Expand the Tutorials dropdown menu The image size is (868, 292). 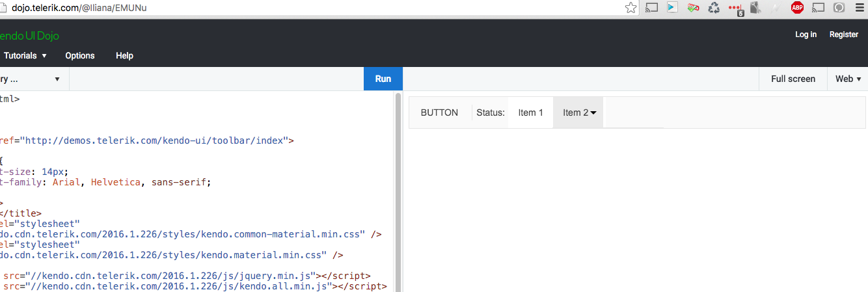(x=25, y=55)
